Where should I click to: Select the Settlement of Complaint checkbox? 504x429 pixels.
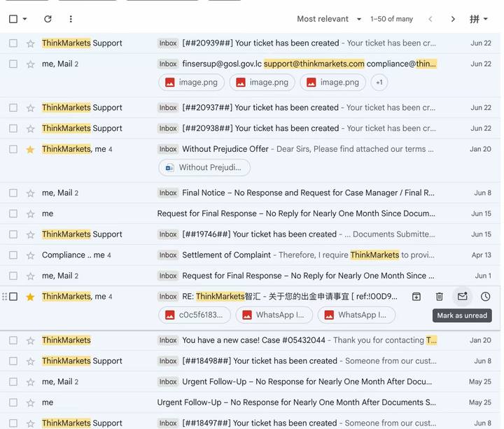[13, 255]
